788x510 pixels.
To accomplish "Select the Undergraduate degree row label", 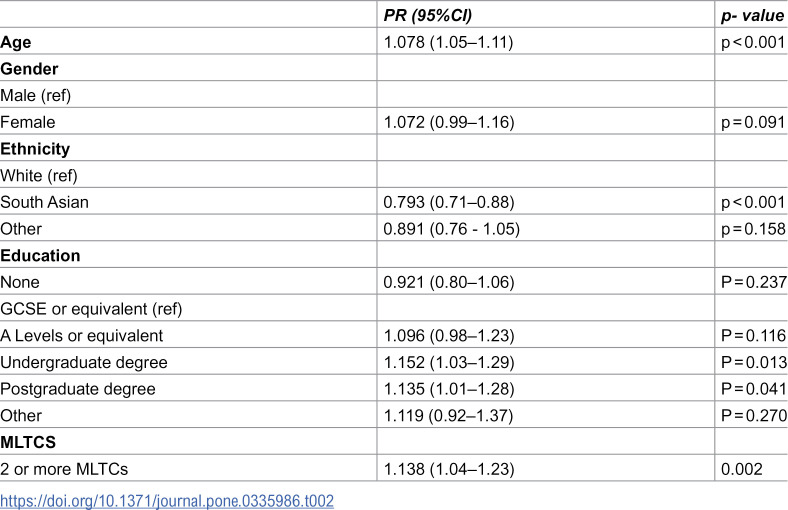I will point(83,362).
